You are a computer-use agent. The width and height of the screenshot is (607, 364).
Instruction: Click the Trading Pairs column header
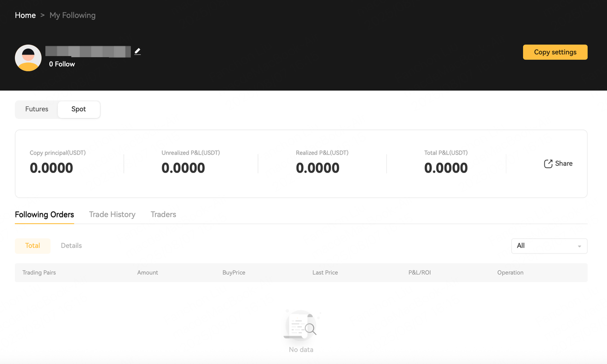coord(39,273)
